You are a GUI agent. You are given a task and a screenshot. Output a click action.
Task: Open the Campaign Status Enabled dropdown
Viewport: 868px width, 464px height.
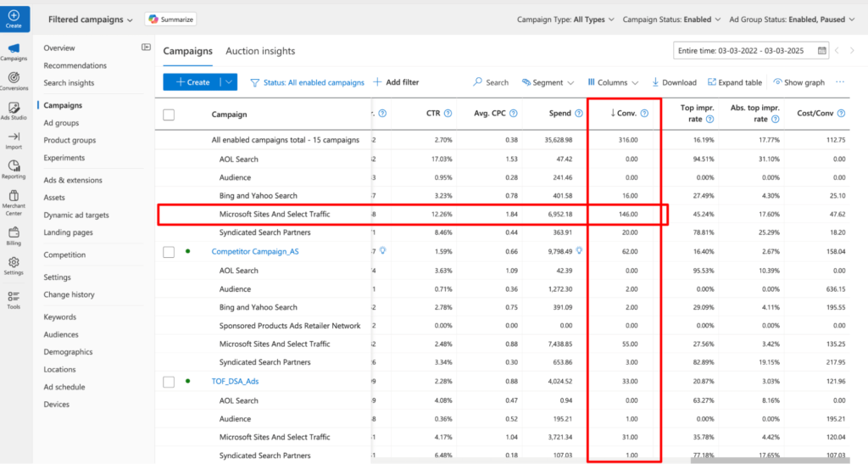pos(671,19)
